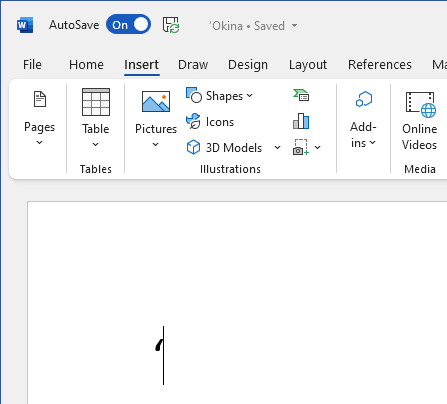Screen dimensions: 447x404
Task: Insert Icons from the Illustrations group
Action: 210,122
